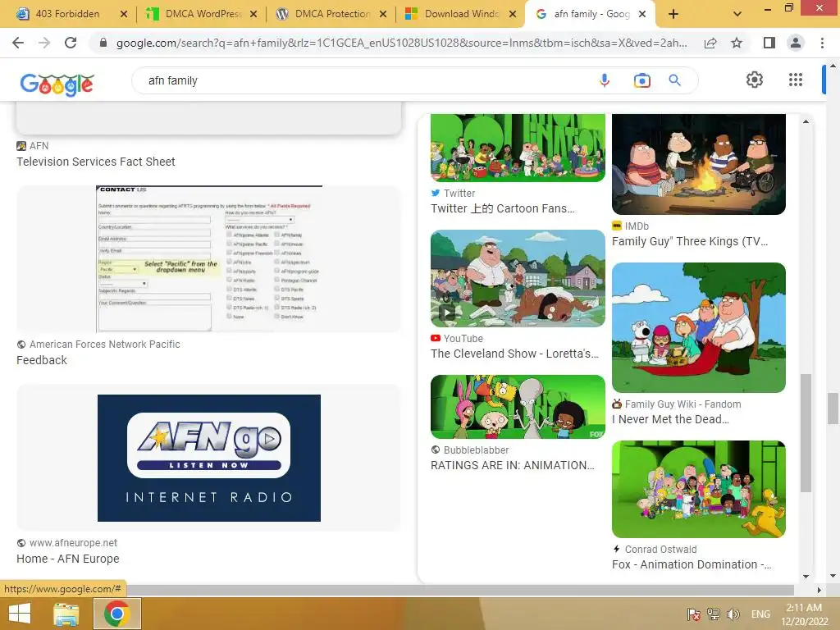Click the related panel scrollbar thumb
Image resolution: width=840 pixels, height=630 pixels.
[x=806, y=433]
